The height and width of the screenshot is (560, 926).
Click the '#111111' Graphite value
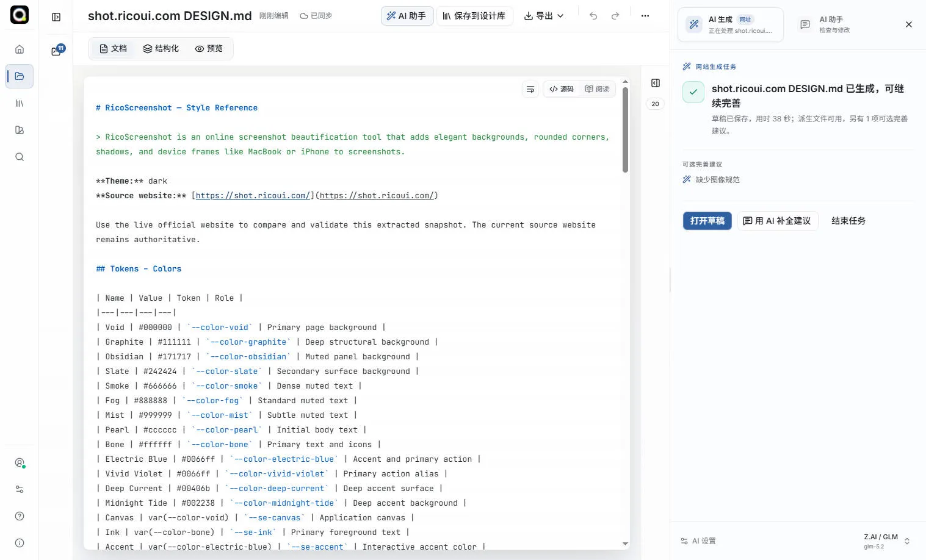pyautogui.click(x=174, y=342)
